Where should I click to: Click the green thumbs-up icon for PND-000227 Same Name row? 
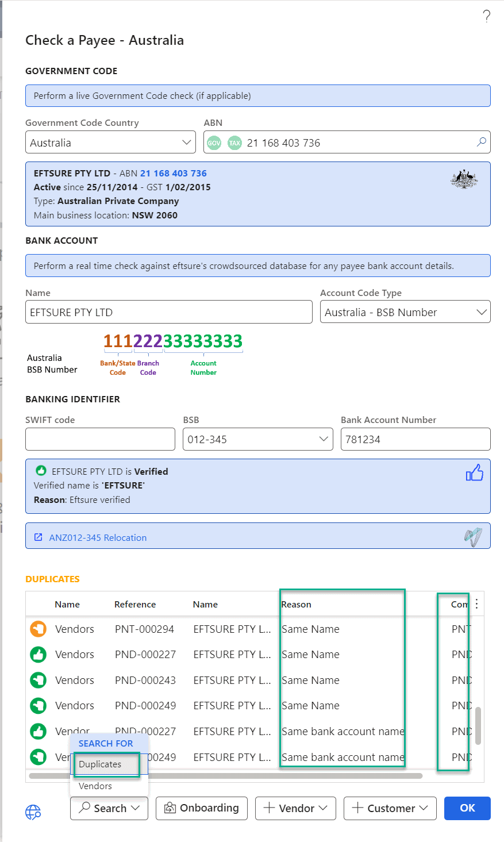(38, 654)
